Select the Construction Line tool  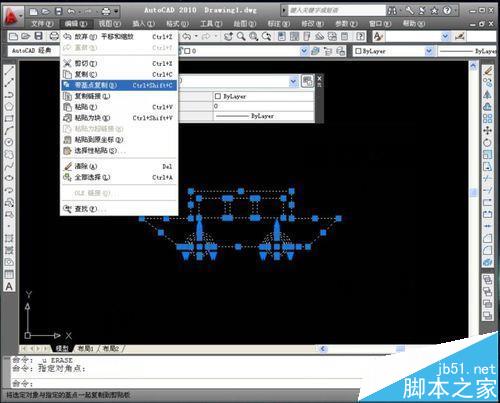(9, 82)
